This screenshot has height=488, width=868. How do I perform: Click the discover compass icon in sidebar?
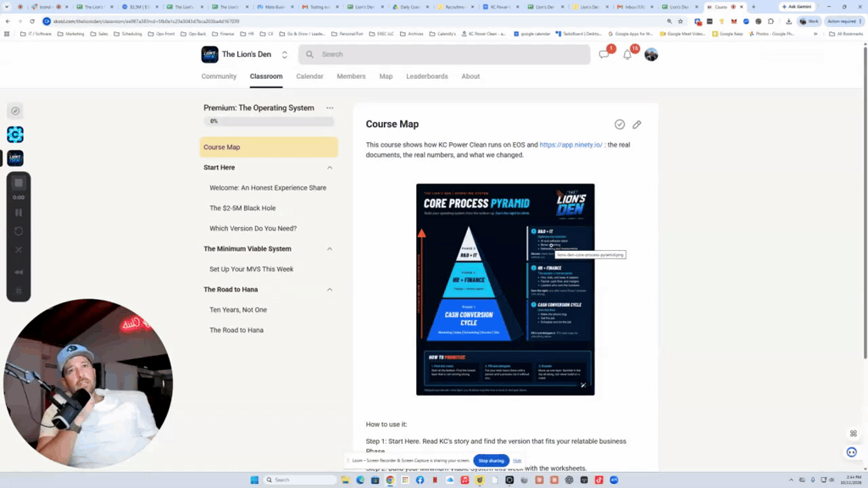[x=15, y=111]
